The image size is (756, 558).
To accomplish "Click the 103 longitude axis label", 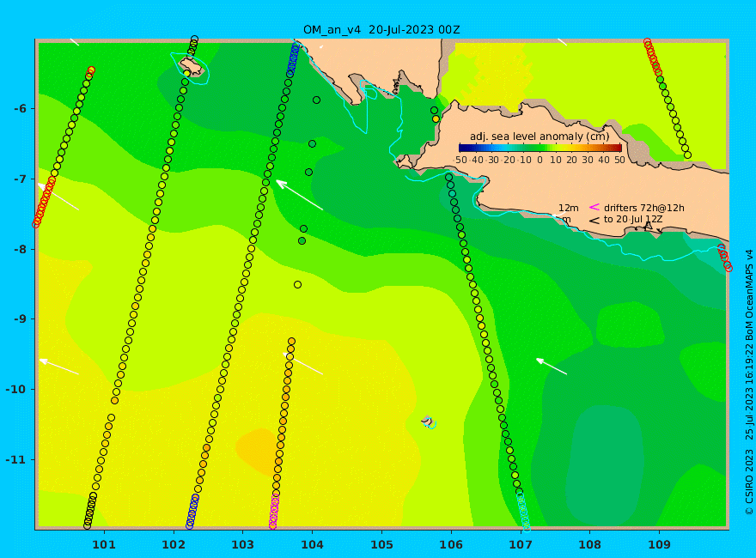I will pos(242,544).
